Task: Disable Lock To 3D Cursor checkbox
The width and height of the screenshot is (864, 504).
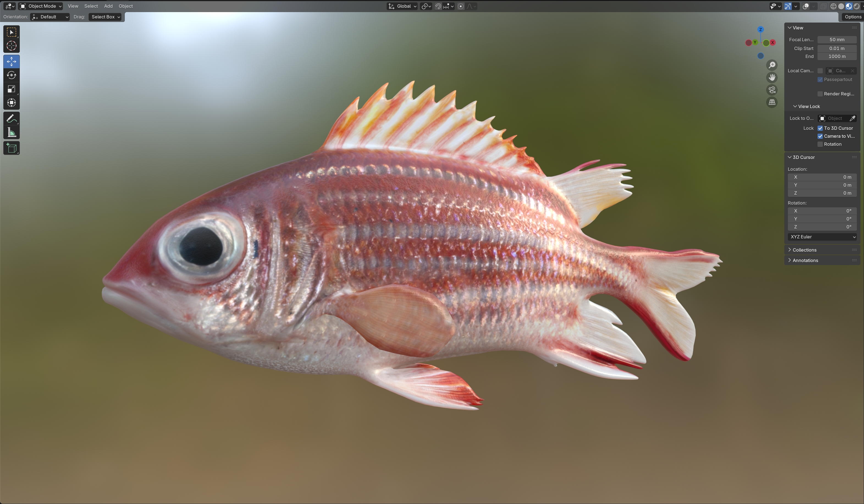Action: pos(820,128)
